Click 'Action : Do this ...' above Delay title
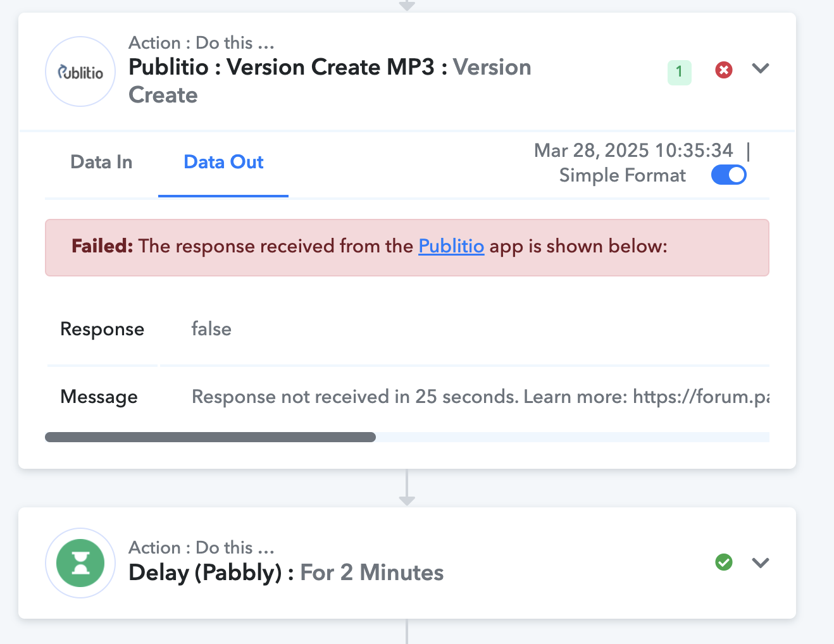 click(x=201, y=548)
